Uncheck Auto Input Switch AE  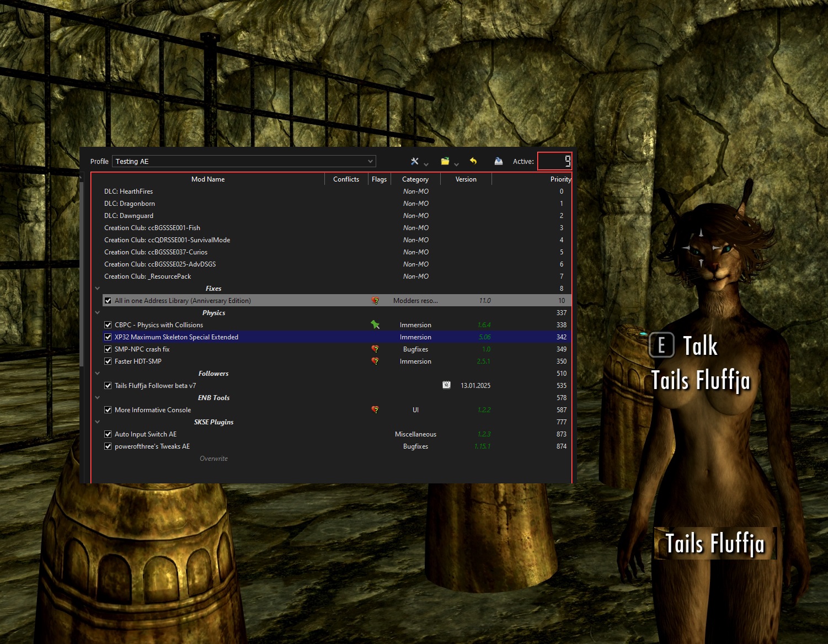pyautogui.click(x=108, y=434)
